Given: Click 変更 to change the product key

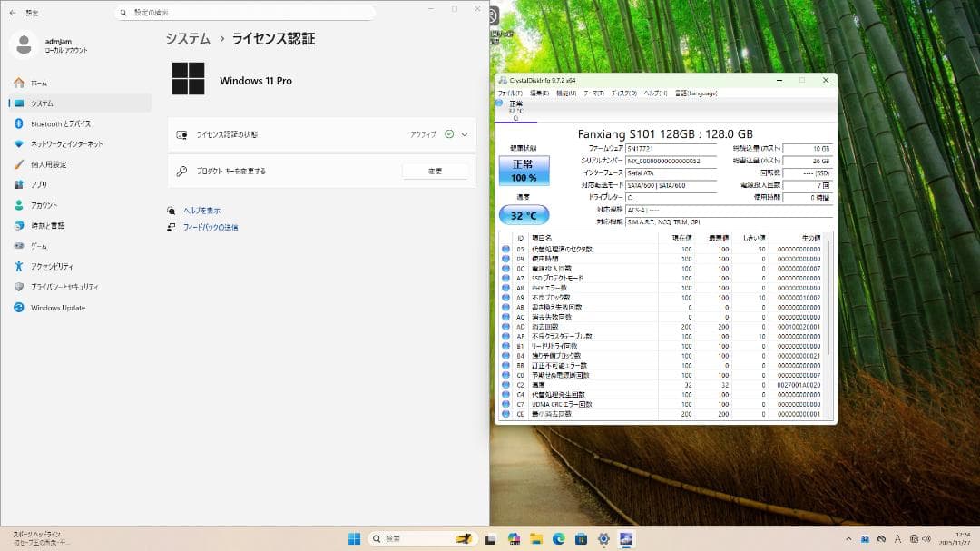Looking at the screenshot, I should coord(436,170).
